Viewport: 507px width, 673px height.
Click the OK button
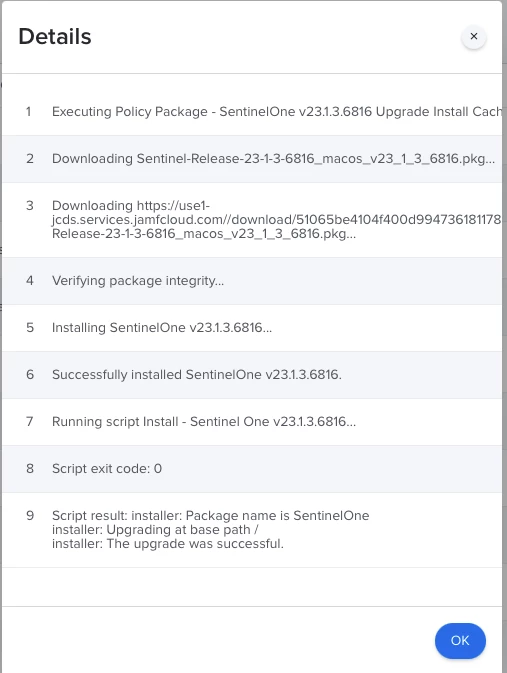[x=460, y=640]
